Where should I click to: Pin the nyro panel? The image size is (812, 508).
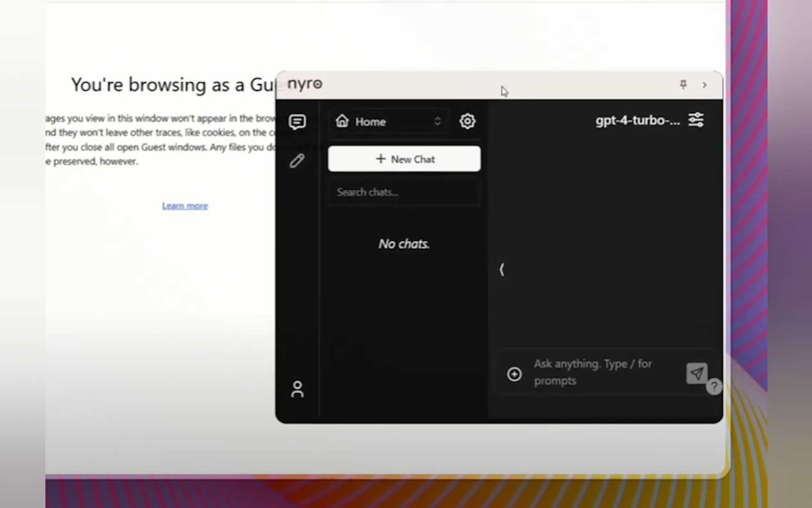coord(683,84)
